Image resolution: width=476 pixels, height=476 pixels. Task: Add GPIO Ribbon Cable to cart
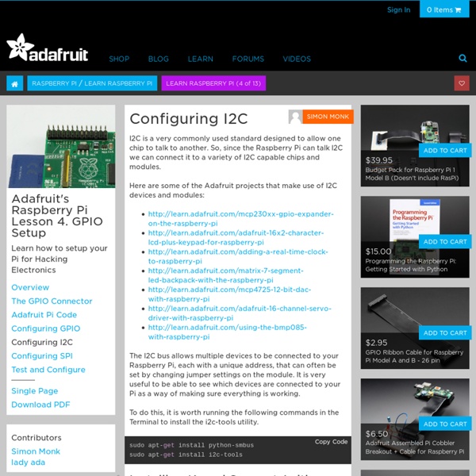tap(445, 333)
